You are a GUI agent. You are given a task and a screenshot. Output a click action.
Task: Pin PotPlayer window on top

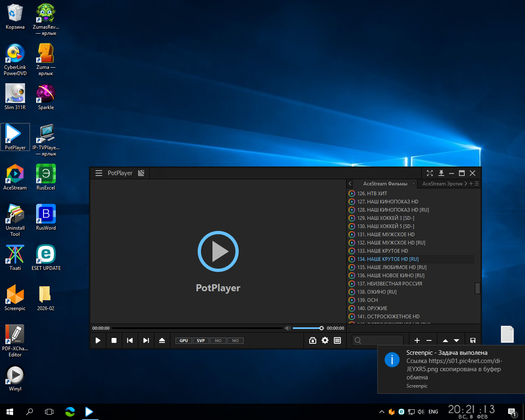tap(441, 173)
